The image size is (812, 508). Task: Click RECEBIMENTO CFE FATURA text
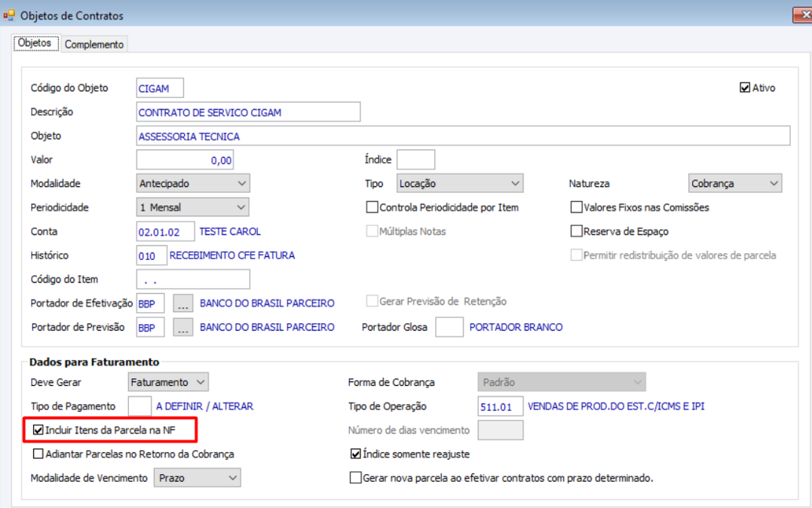point(232,256)
